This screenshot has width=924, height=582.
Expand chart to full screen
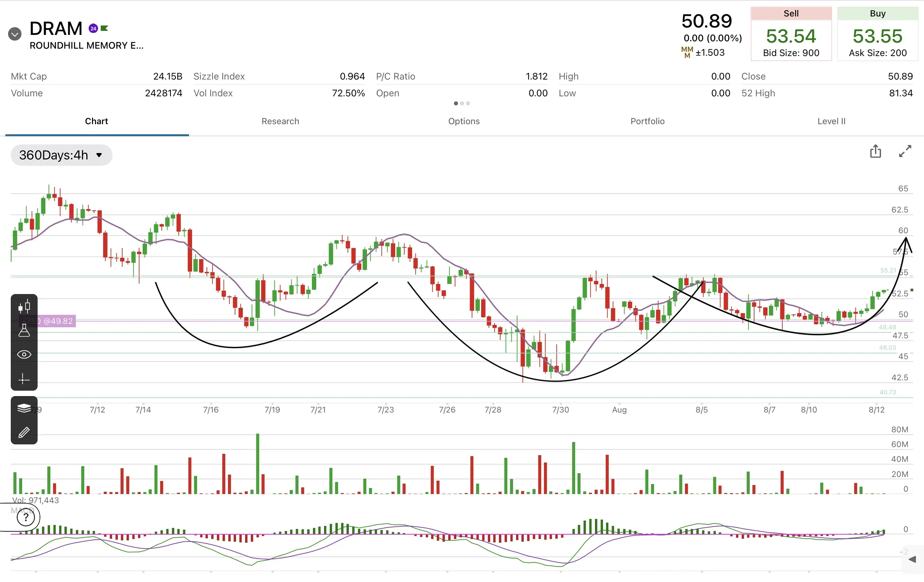click(x=905, y=151)
